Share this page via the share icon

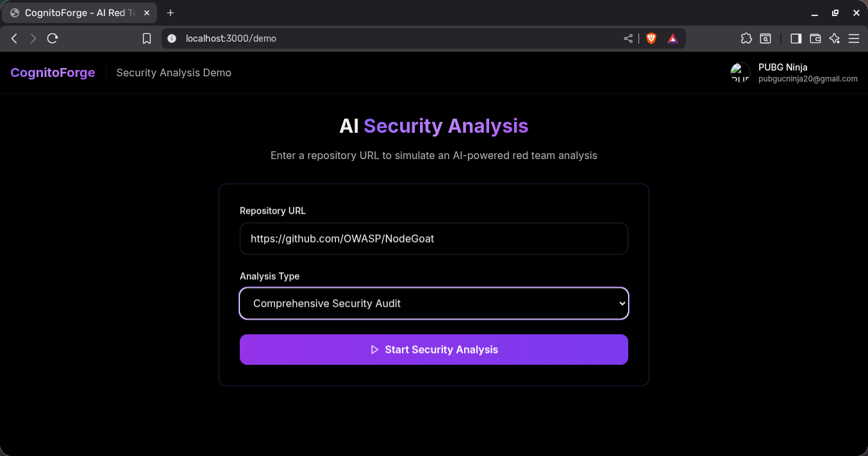[x=628, y=38]
